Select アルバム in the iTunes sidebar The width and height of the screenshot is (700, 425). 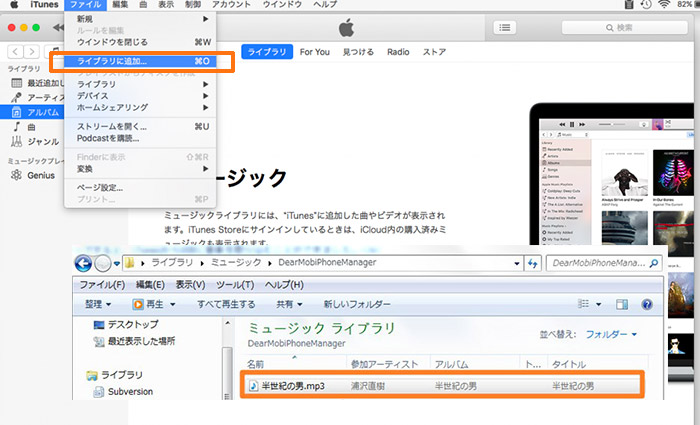[x=32, y=112]
